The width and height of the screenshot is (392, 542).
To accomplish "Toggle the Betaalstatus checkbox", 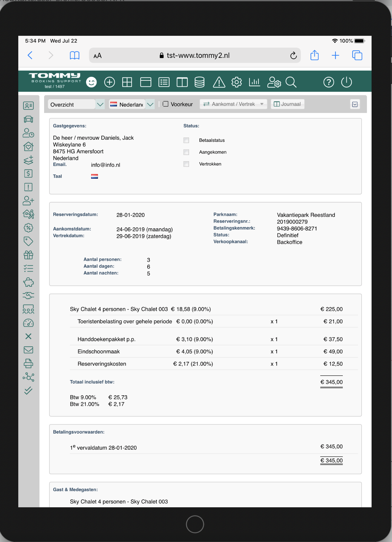I will 186,140.
